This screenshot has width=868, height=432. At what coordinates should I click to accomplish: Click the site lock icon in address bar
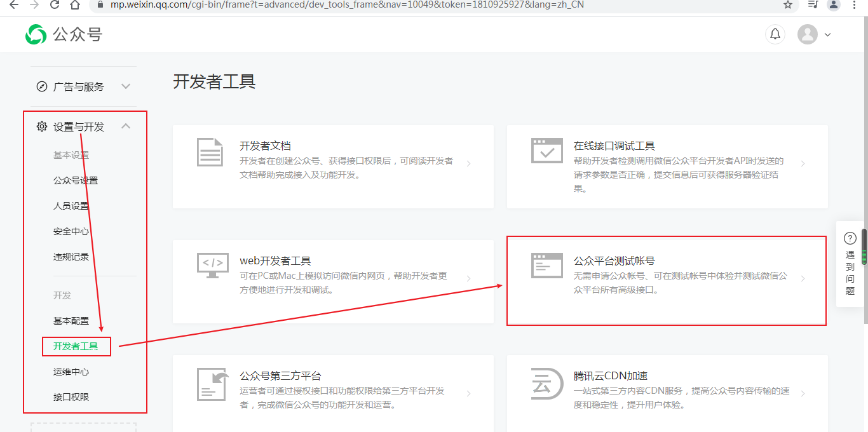point(99,4)
